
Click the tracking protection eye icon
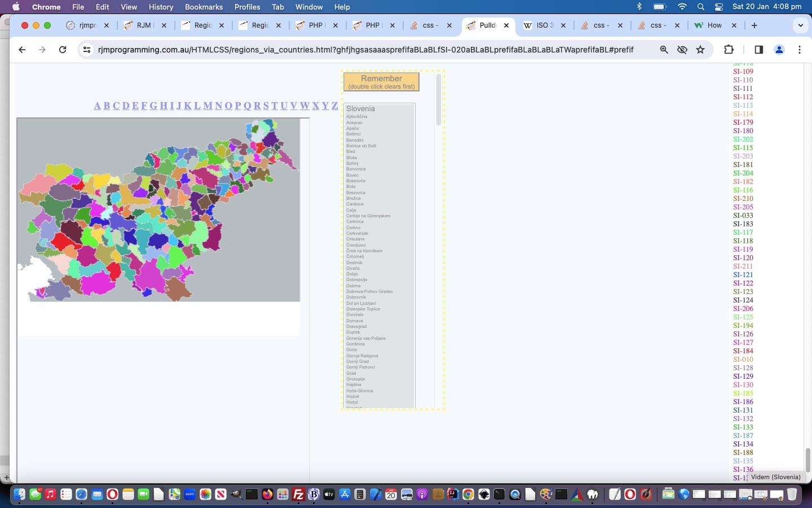[682, 50]
